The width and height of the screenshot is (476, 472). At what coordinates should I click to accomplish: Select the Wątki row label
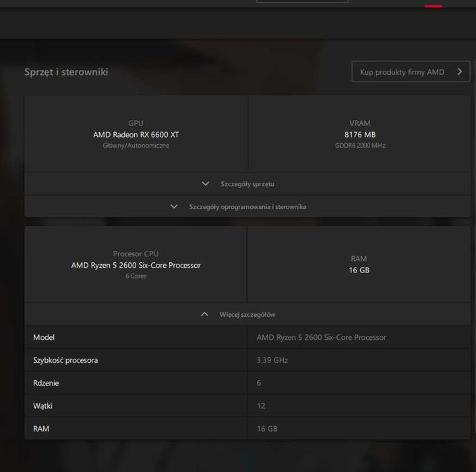[42, 406]
